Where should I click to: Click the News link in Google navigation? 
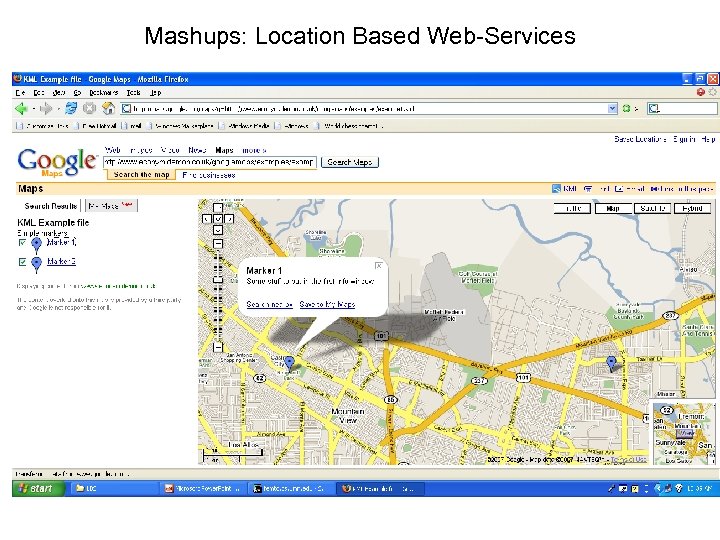tap(197, 150)
